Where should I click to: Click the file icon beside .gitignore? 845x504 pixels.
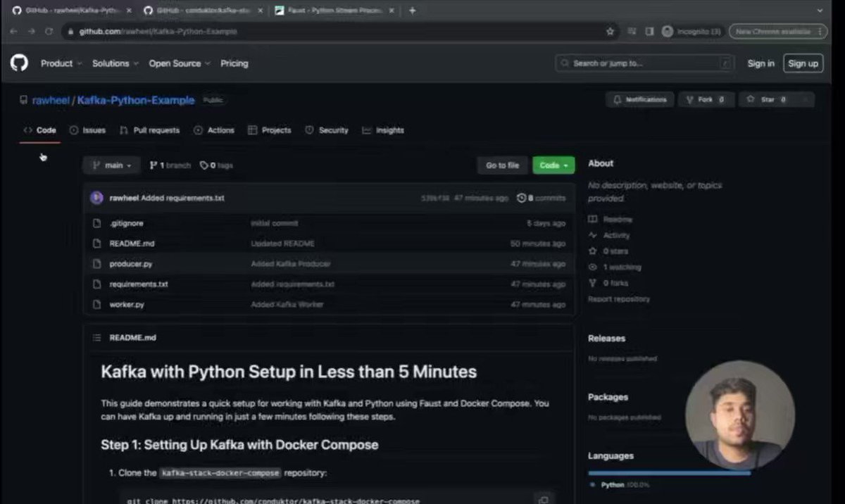click(97, 223)
